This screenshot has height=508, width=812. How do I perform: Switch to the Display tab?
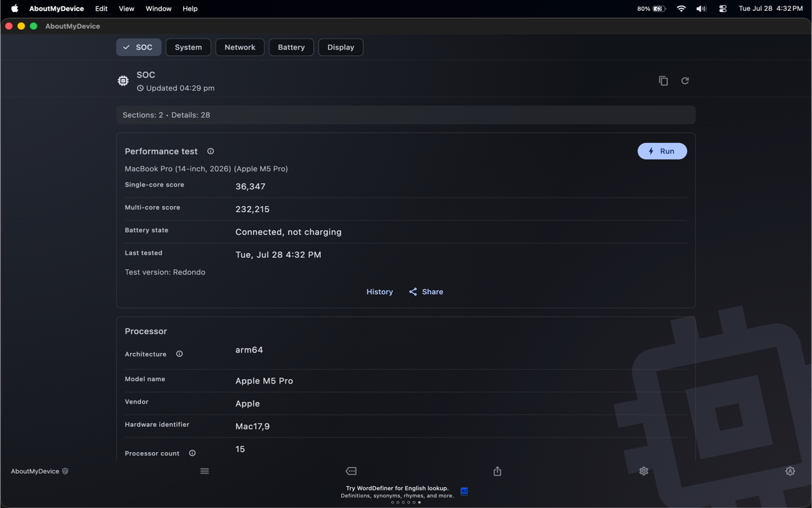tap(341, 47)
